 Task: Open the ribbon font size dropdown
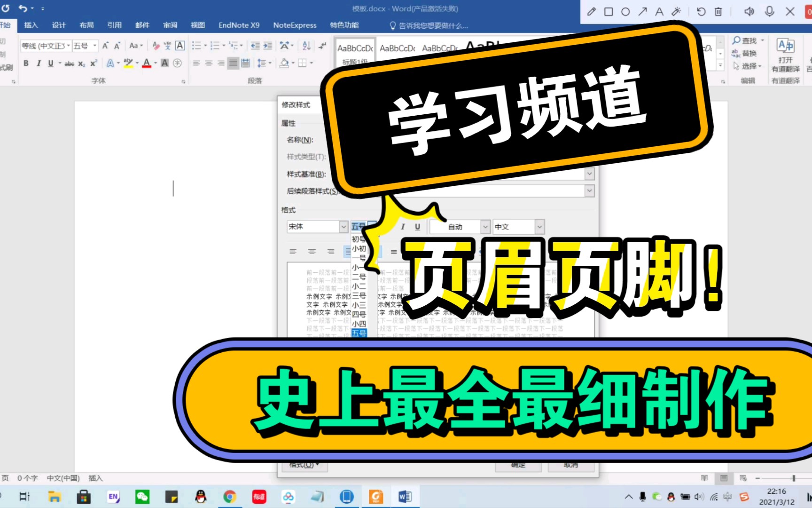coord(94,46)
